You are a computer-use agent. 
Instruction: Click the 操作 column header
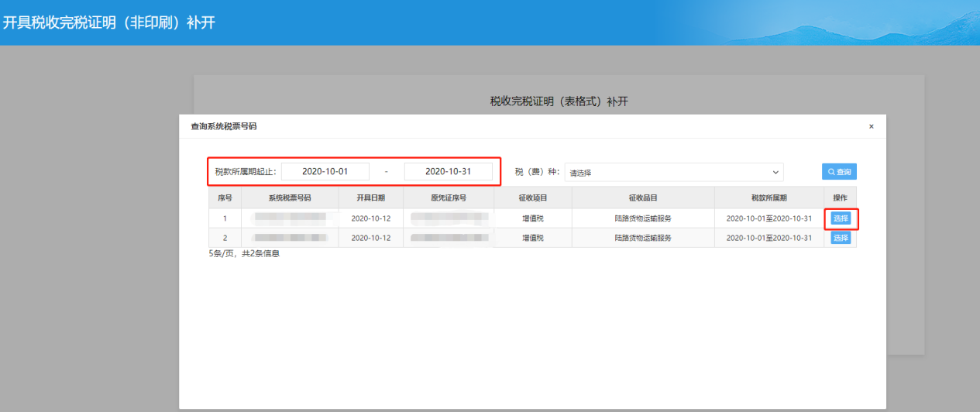pyautogui.click(x=840, y=198)
